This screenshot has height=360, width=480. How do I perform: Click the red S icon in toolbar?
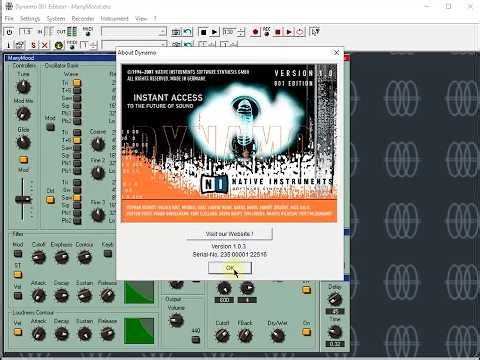point(33,45)
